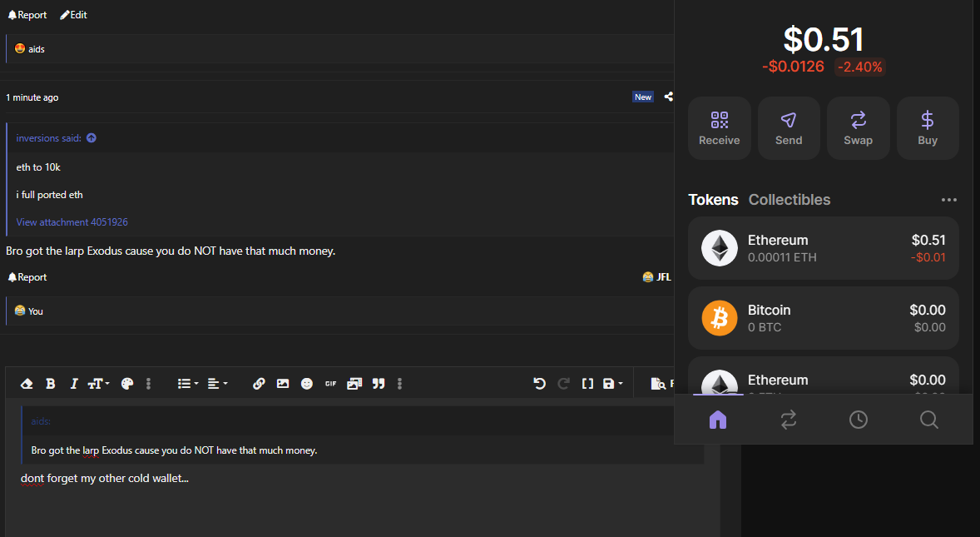This screenshot has height=537, width=980.
Task: Open the Ethereum 0.00011 ETH token row
Action: [824, 248]
